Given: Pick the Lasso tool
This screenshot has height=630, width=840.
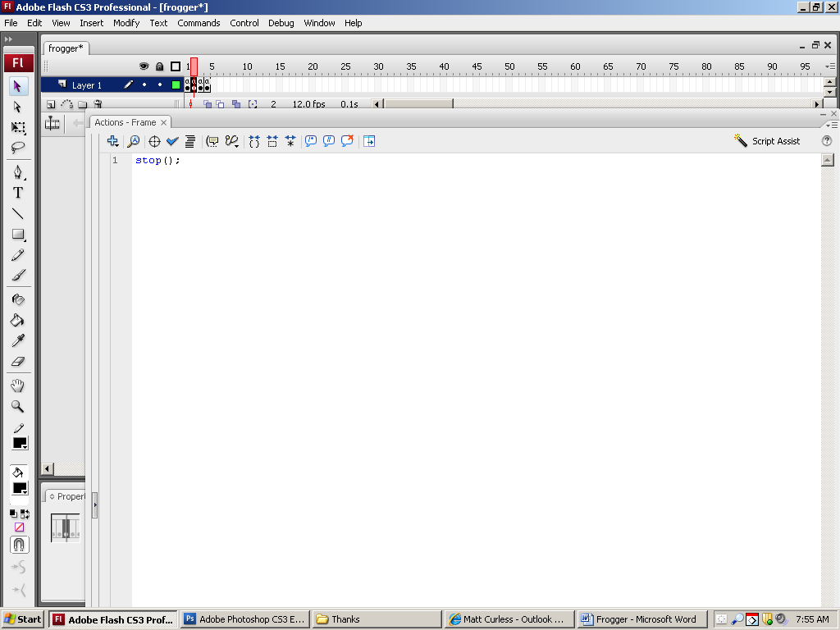Looking at the screenshot, I should pos(17,148).
